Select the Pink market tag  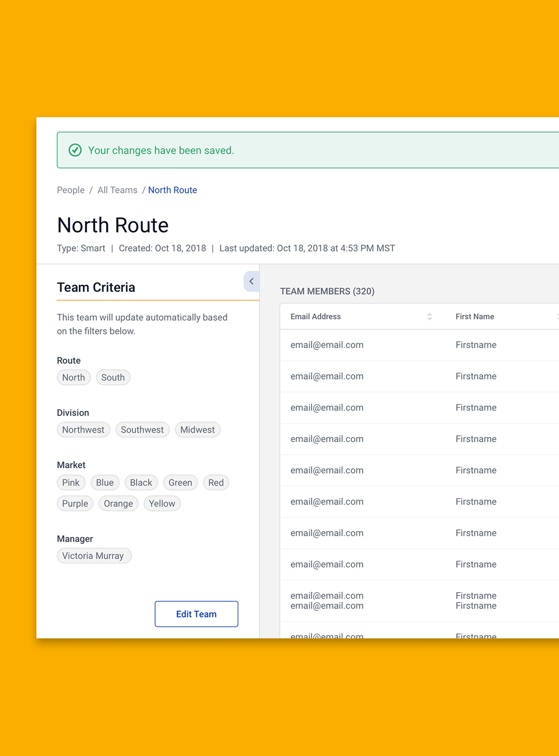[x=71, y=483]
